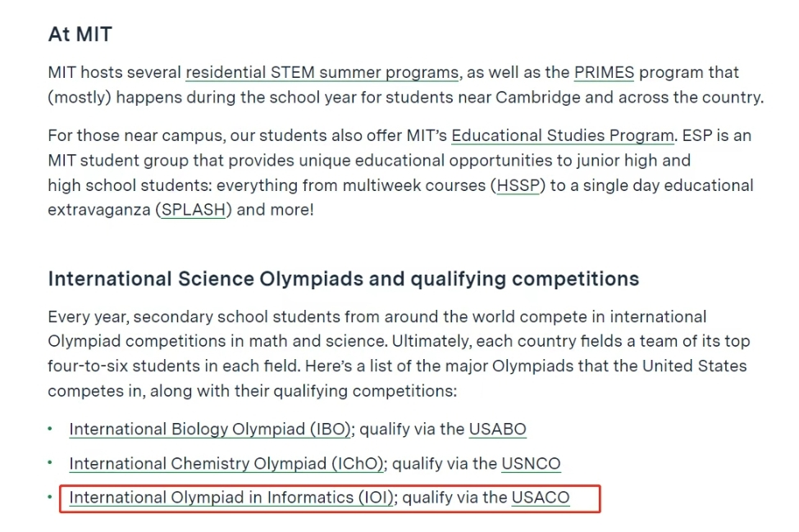Screen dimensions: 799x532
Task: Click the paragraph starting with Every year
Action: [399, 354]
